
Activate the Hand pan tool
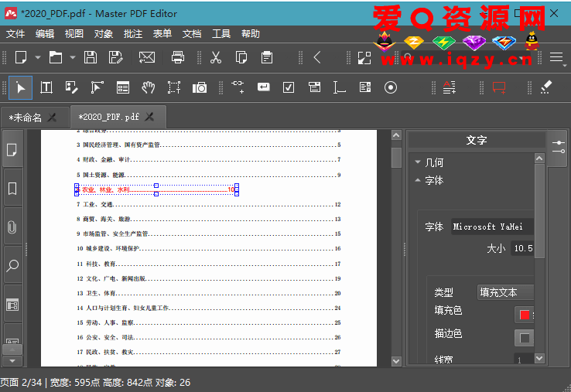tap(149, 87)
